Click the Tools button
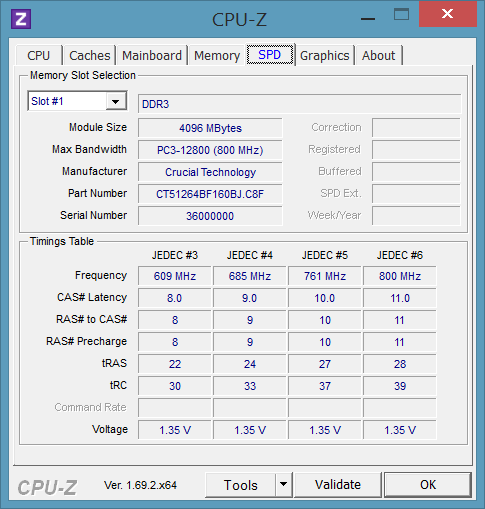The width and height of the screenshot is (485, 509). coord(241,485)
